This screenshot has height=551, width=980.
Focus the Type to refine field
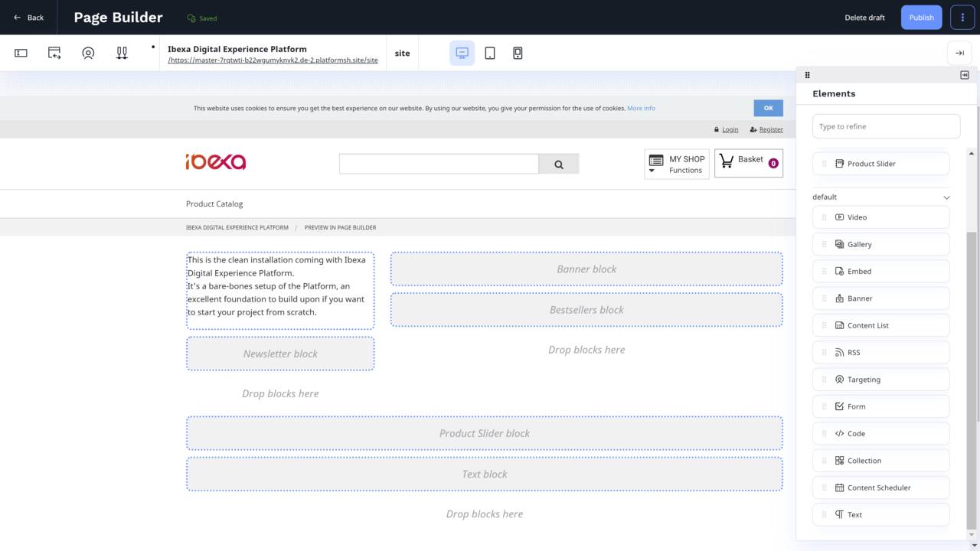[x=886, y=126]
